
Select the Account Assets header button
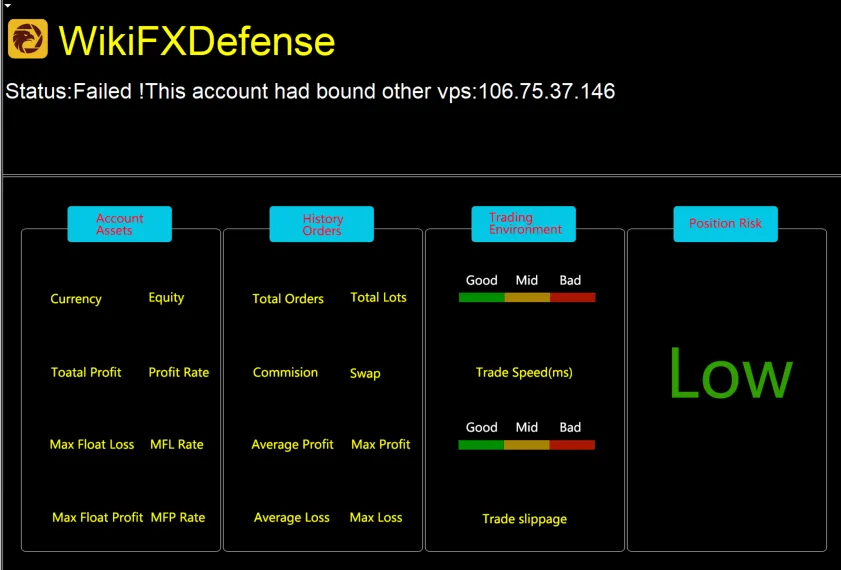click(120, 224)
